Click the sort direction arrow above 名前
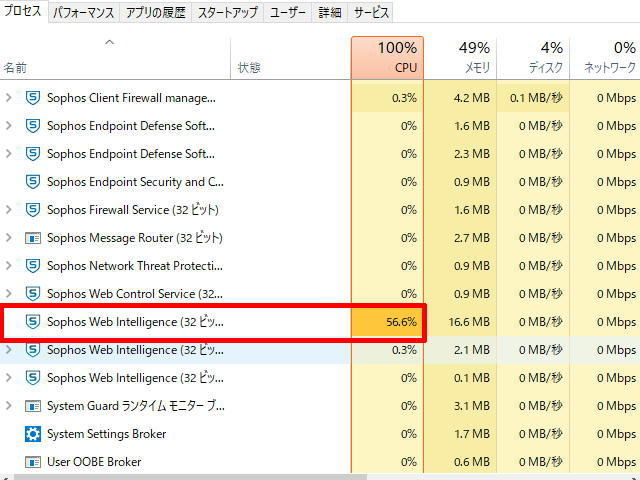Screen dimensions: 640x480 coord(109,42)
